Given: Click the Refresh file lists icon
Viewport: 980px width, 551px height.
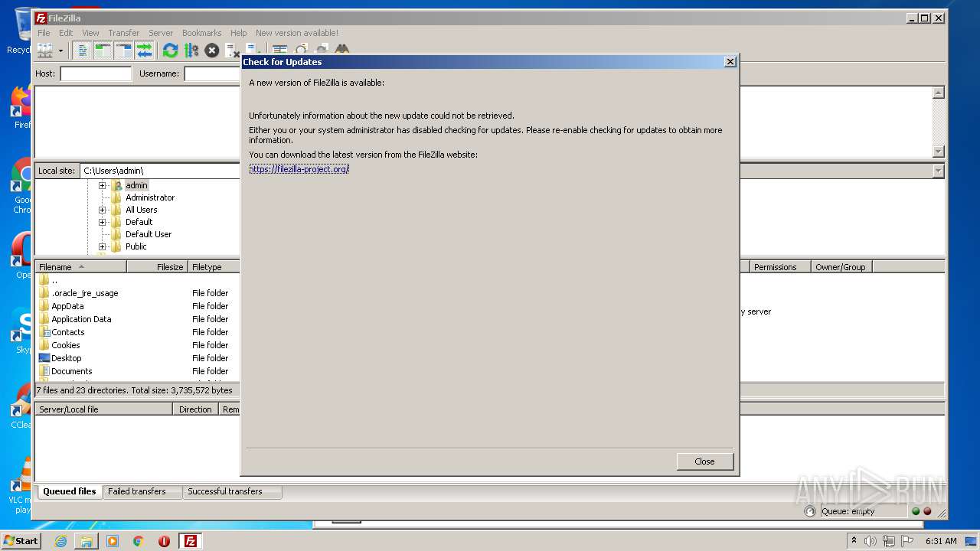Looking at the screenshot, I should pyautogui.click(x=170, y=51).
